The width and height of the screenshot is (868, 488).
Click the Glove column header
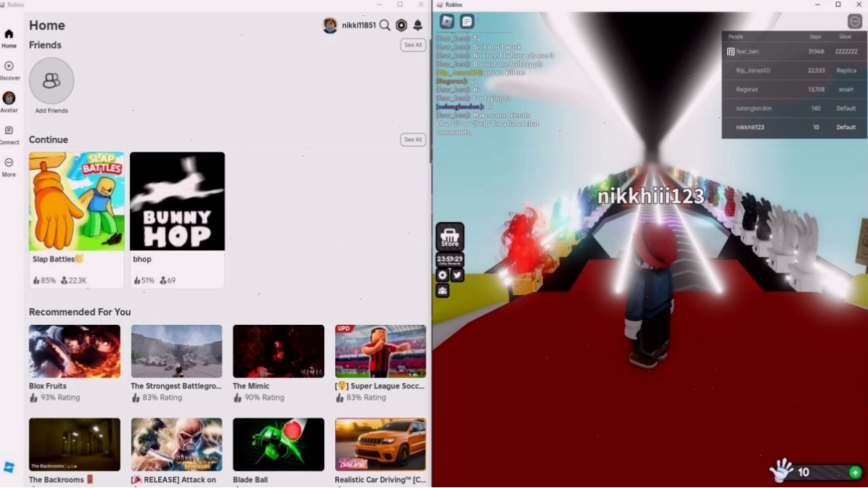pyautogui.click(x=845, y=36)
